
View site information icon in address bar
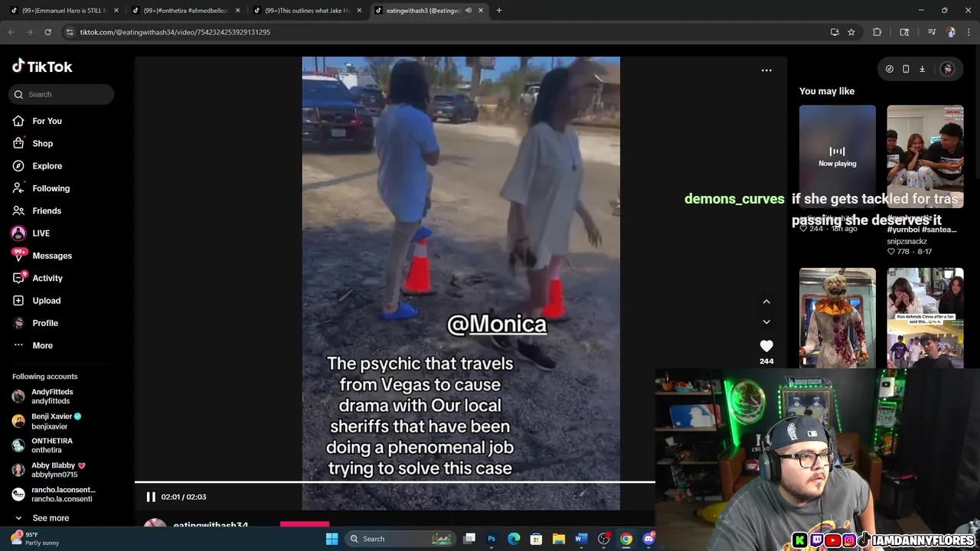[70, 32]
